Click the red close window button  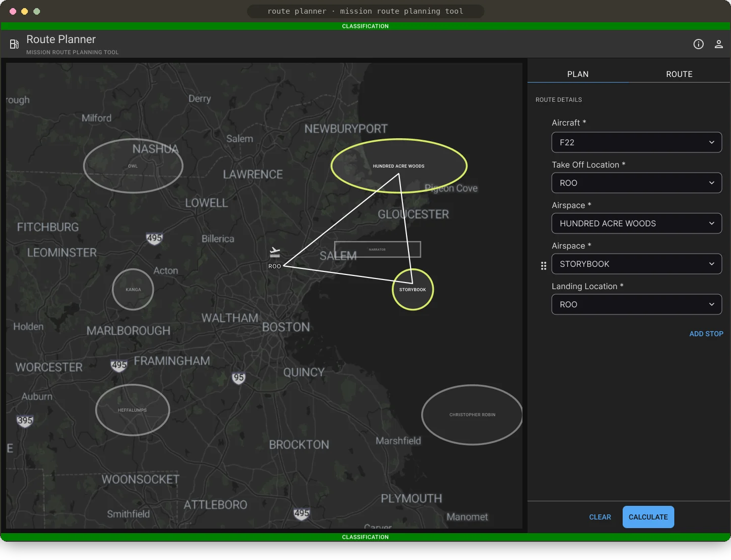coord(13,11)
